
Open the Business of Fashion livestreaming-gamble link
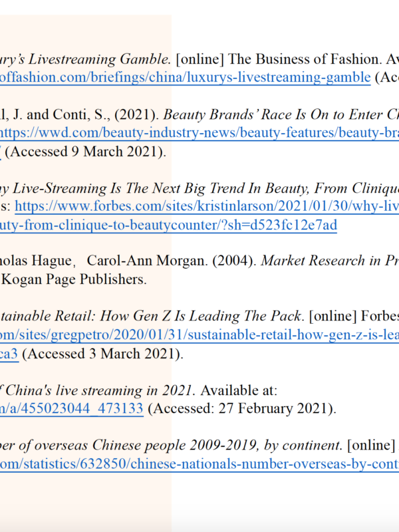[x=186, y=77]
